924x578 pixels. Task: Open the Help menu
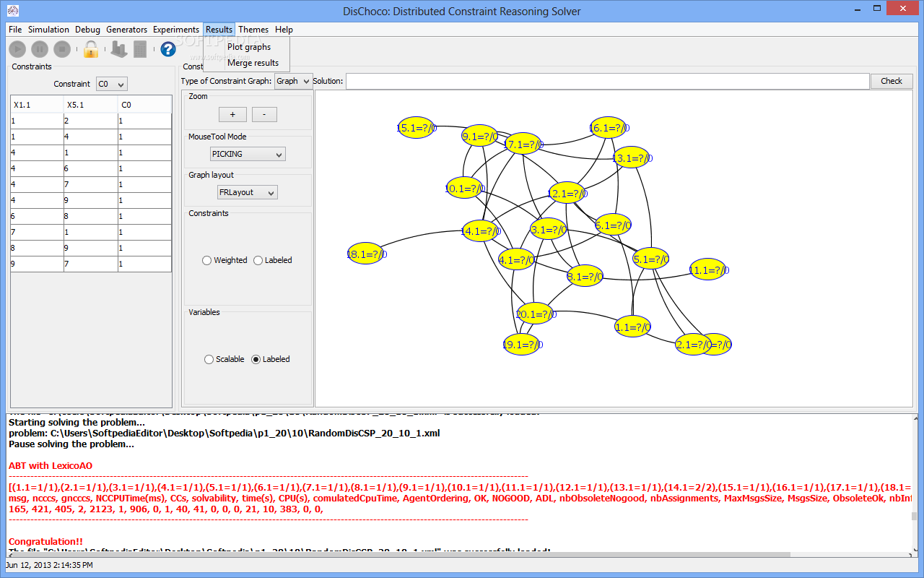(x=284, y=30)
